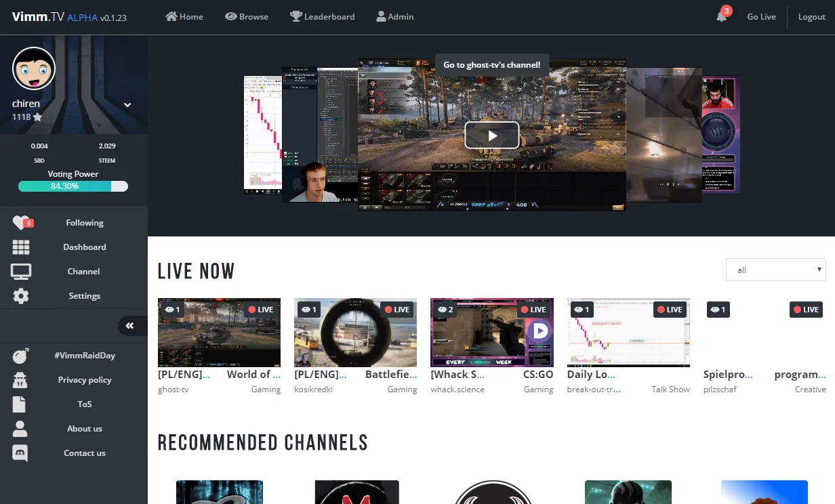Open the Admin menu item
This screenshot has height=504, width=835.
coord(395,16)
